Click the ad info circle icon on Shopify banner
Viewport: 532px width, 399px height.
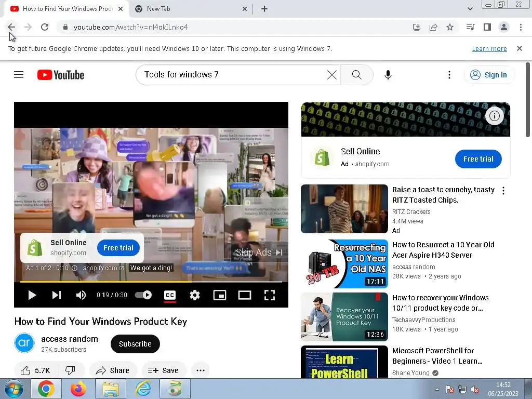495,116
